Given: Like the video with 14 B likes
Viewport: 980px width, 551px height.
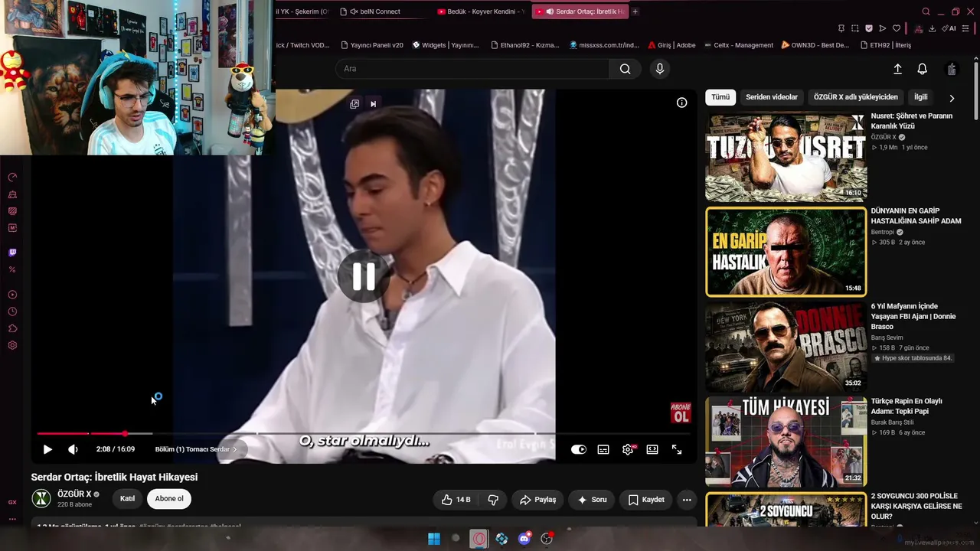Looking at the screenshot, I should [456, 500].
